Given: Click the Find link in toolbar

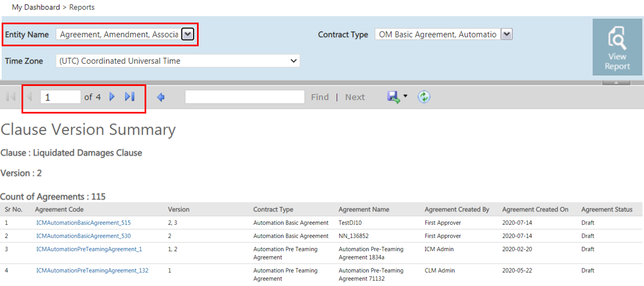Looking at the screenshot, I should 320,97.
